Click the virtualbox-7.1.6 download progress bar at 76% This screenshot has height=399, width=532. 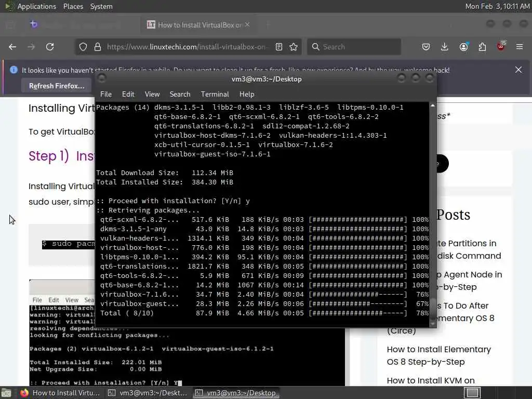358,295
